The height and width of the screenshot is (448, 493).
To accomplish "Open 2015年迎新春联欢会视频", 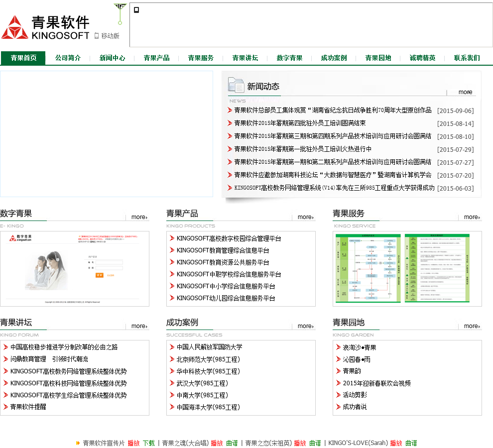I will coord(376,383).
